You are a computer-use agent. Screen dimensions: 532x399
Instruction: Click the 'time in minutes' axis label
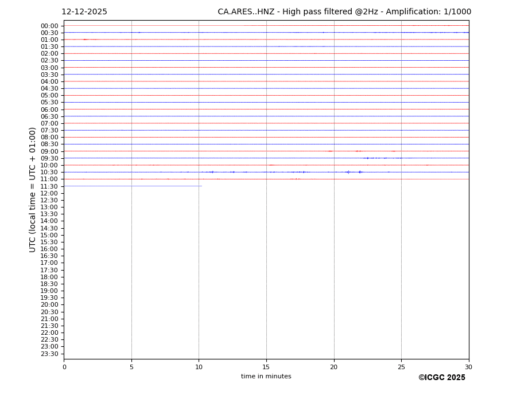click(266, 377)
